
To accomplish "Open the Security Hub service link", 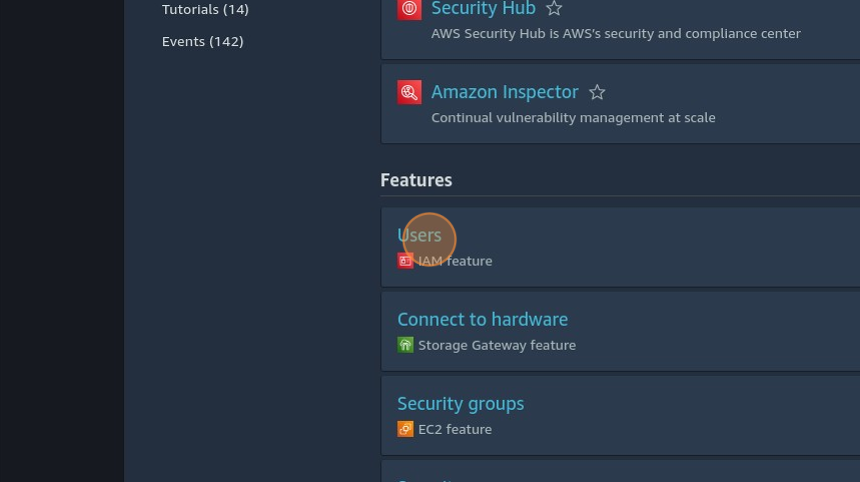I will (483, 9).
